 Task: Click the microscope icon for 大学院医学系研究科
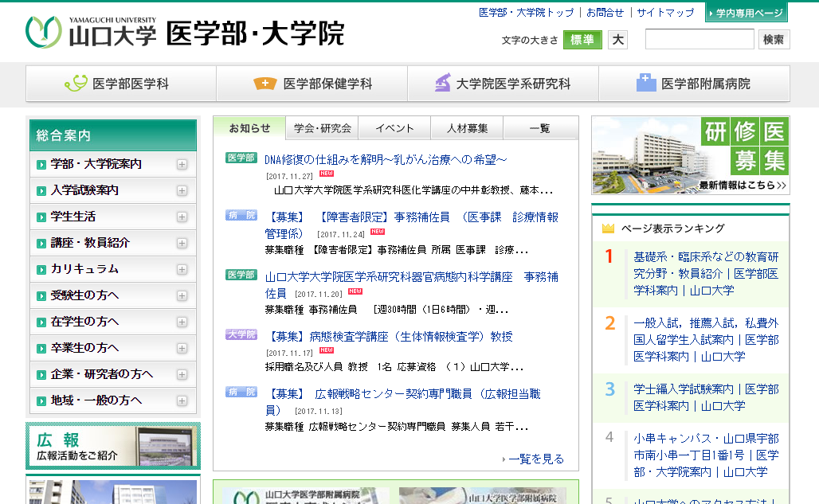443,83
